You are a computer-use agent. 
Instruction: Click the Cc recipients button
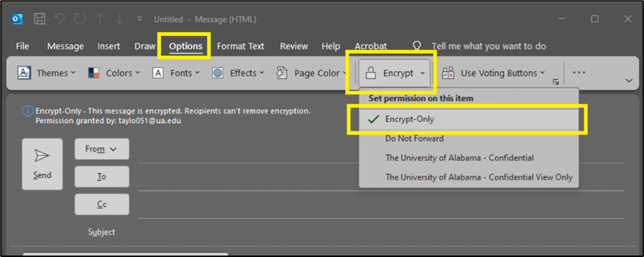[x=101, y=205]
